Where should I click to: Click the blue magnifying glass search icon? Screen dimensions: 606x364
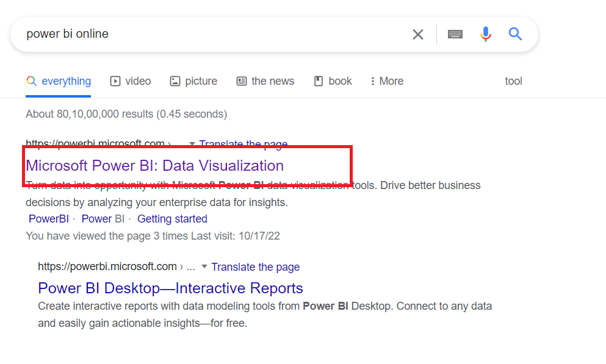516,34
